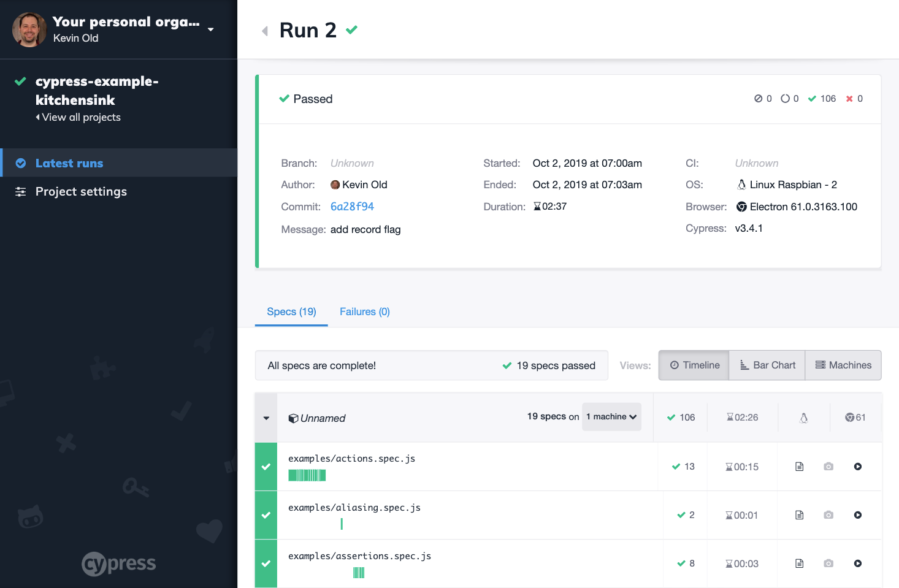Viewport: 899px width, 588px height.
Task: Click author Kevin Old's small avatar
Action: tap(335, 185)
